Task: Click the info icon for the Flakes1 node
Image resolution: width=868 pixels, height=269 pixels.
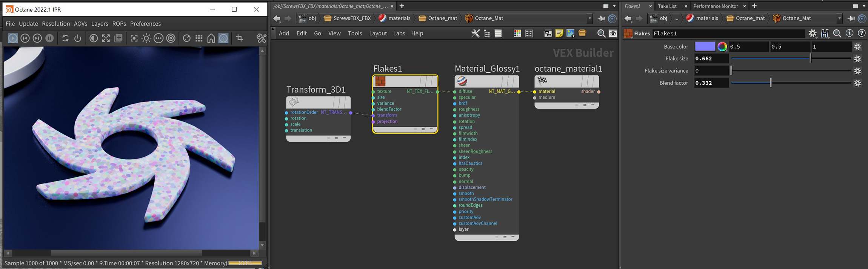Action: pos(850,34)
